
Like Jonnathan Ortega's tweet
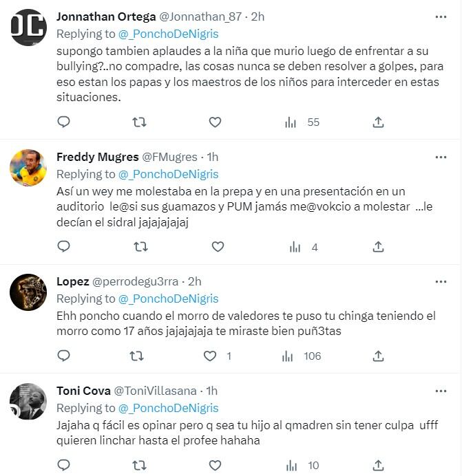(215, 122)
